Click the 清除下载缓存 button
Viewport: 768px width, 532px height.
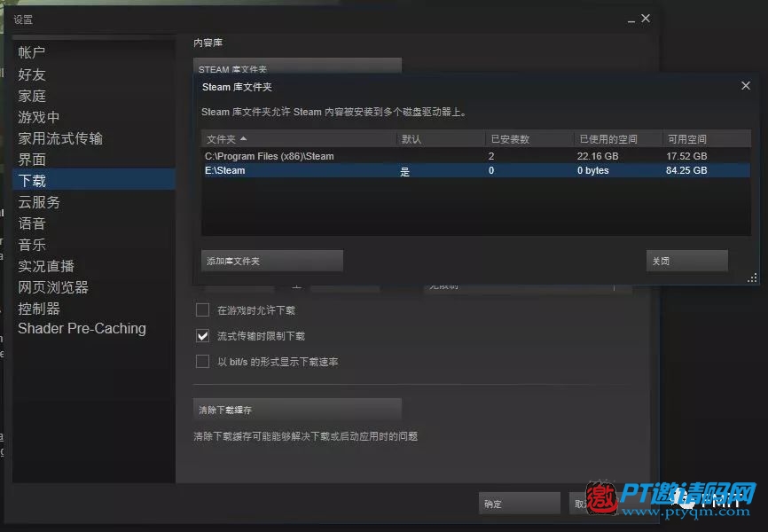297,410
